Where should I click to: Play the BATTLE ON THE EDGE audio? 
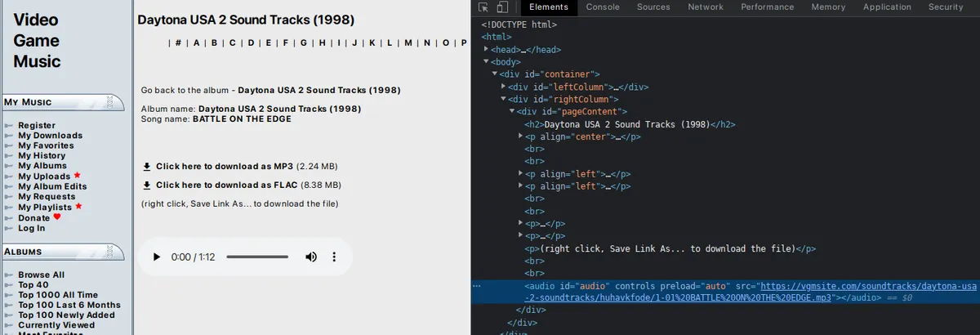(157, 257)
